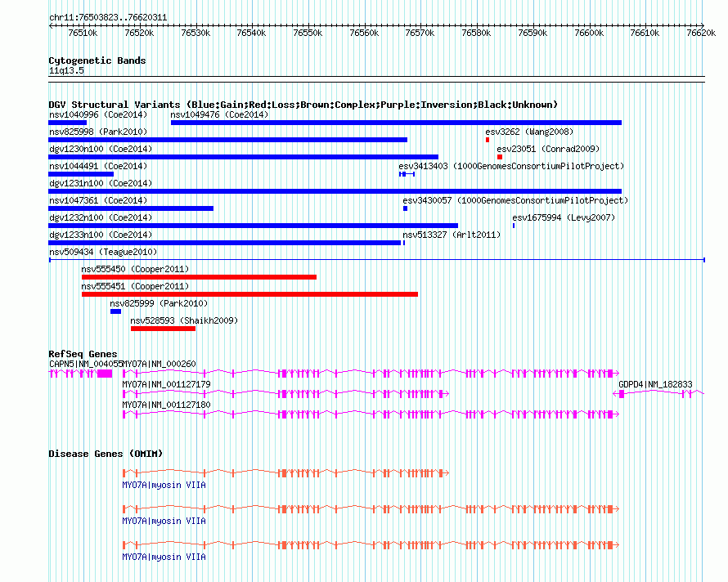Click the RefSeq Genes track title
Viewport: 728px width, 582px height.
(x=83, y=354)
